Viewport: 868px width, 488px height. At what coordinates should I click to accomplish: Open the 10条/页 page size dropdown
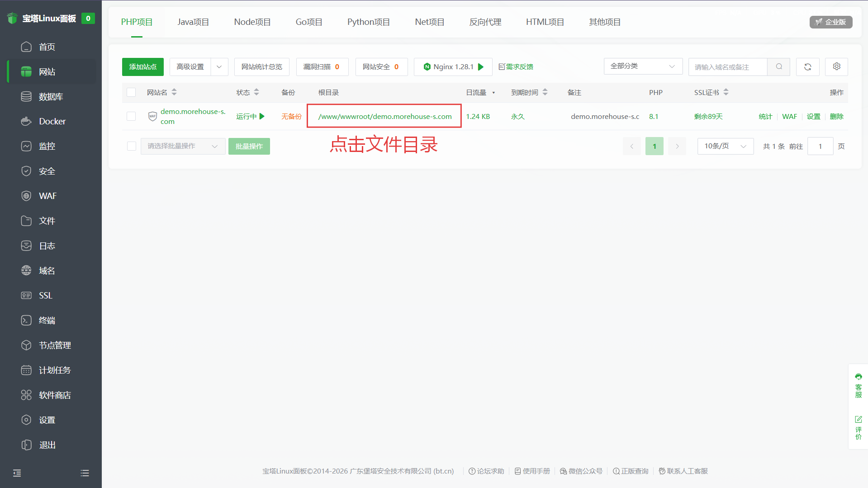pos(725,146)
